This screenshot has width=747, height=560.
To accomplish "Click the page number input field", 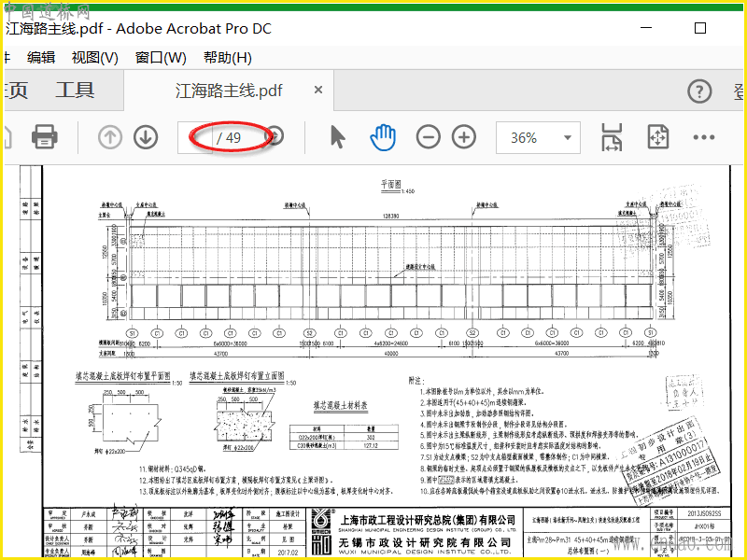I will coord(195,137).
